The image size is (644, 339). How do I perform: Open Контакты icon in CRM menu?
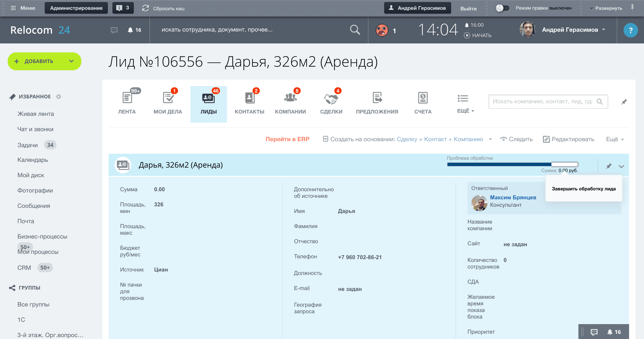point(250,98)
